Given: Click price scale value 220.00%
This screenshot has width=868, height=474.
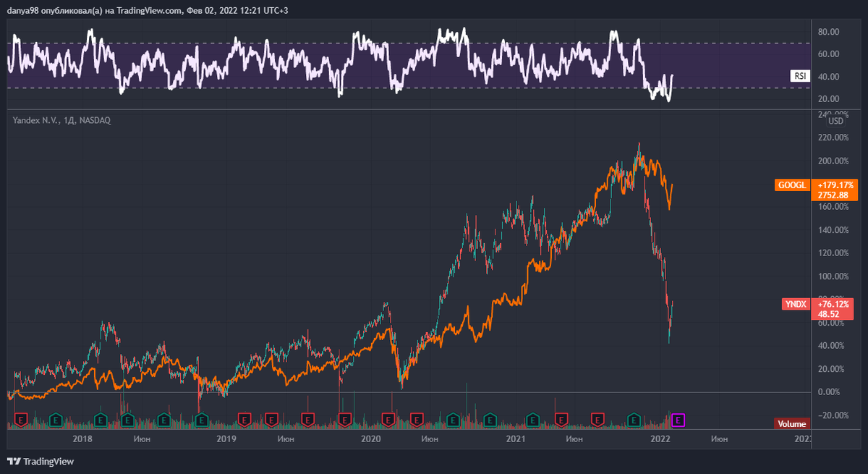Looking at the screenshot, I should click(x=832, y=137).
